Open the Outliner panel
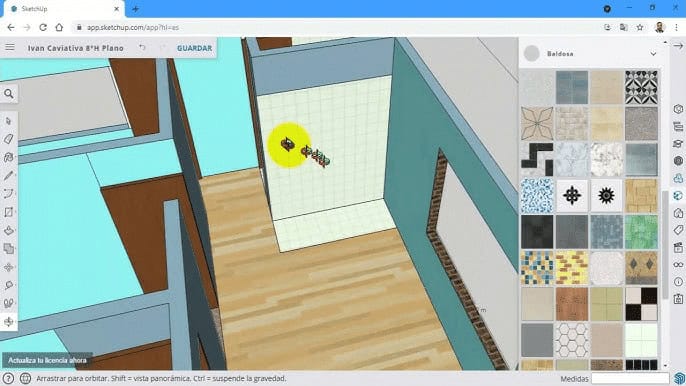Viewport: 686px width, 386px height. click(678, 126)
